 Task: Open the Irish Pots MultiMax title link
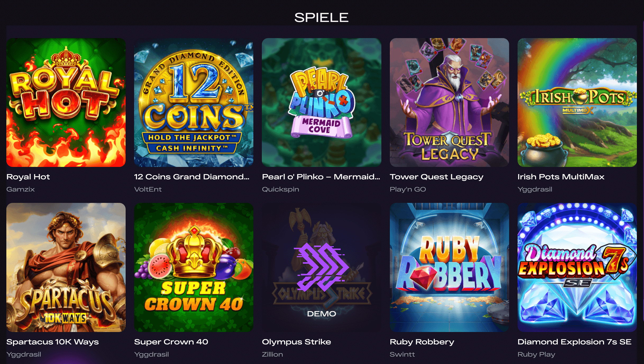tap(561, 177)
